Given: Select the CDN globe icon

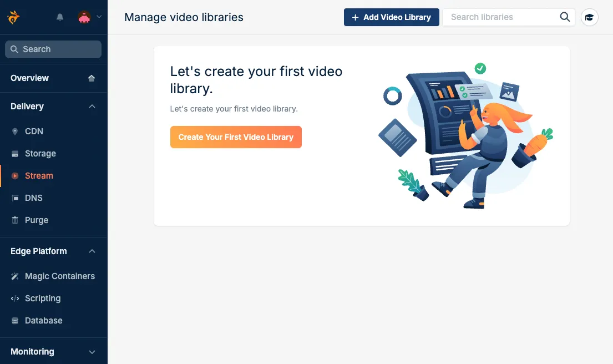Looking at the screenshot, I should pos(15,131).
